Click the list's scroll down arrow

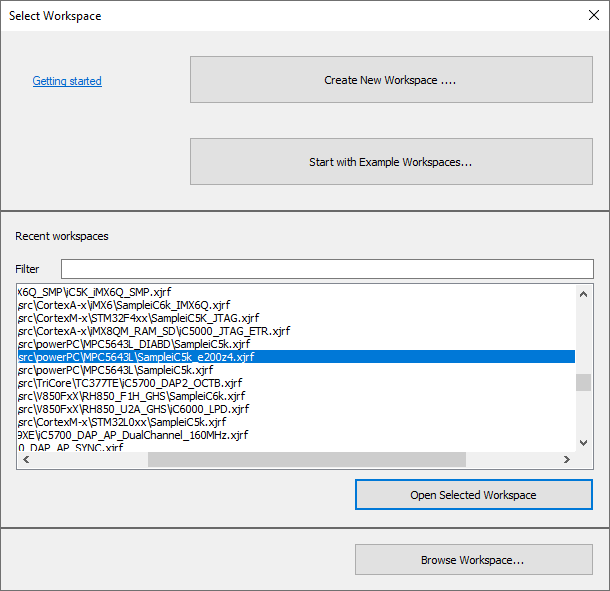pos(583,442)
